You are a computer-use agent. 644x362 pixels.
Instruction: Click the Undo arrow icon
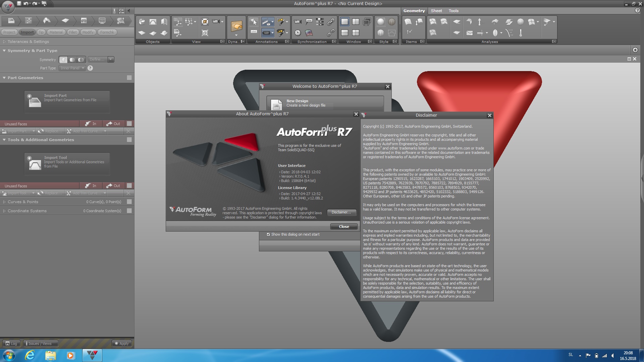point(26,3)
